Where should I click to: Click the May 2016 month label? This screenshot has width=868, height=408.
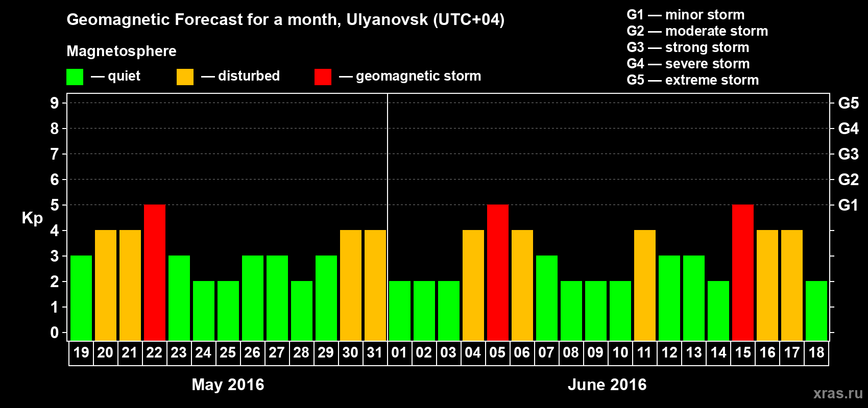tap(228, 385)
